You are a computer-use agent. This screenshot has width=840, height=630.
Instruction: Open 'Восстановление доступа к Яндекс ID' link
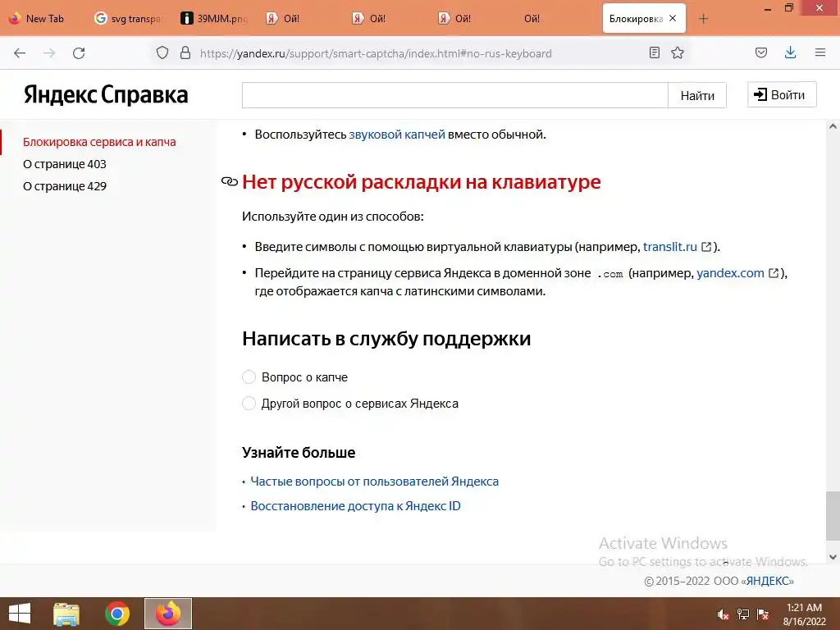point(356,506)
